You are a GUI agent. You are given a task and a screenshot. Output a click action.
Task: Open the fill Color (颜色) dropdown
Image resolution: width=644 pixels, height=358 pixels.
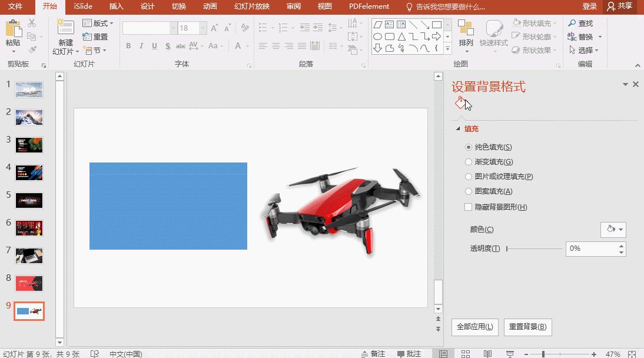point(613,230)
